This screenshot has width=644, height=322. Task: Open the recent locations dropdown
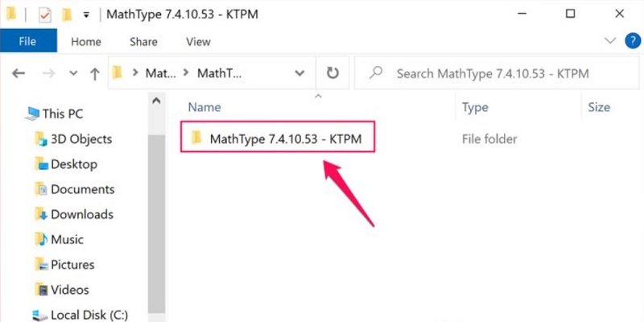point(73,73)
